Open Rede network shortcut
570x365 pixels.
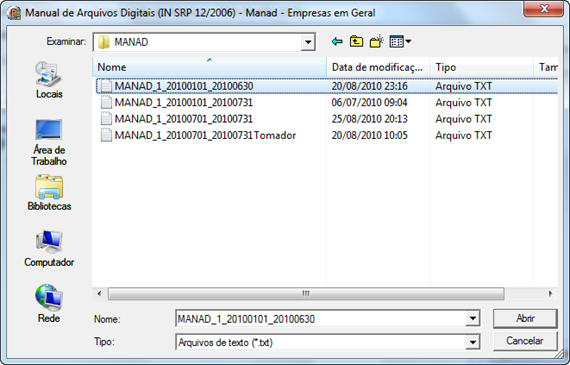[49, 304]
